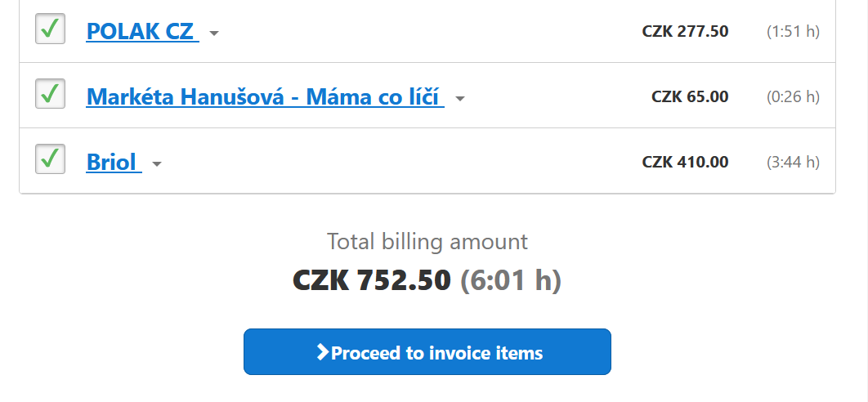Uncheck the POLAK CZ checkbox
This screenshot has width=868, height=402.
click(x=50, y=29)
